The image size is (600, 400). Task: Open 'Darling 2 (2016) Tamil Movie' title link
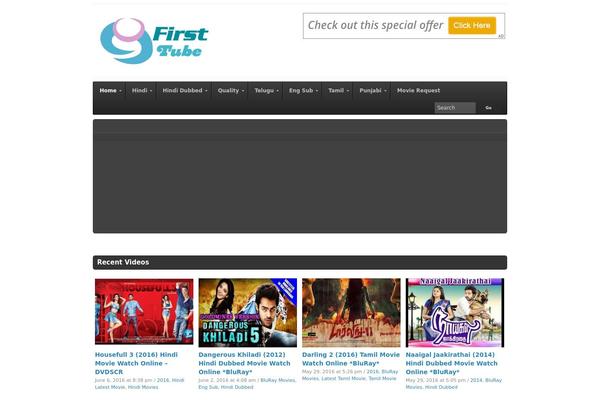click(351, 359)
